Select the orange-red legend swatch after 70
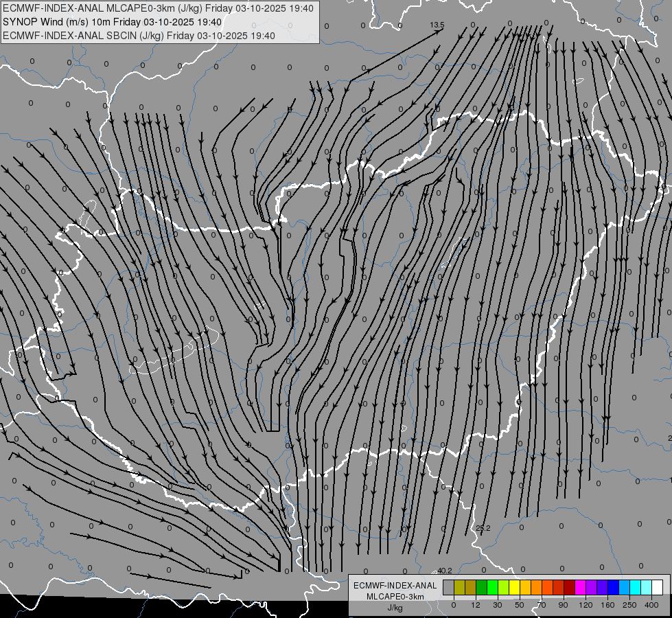 click(547, 587)
